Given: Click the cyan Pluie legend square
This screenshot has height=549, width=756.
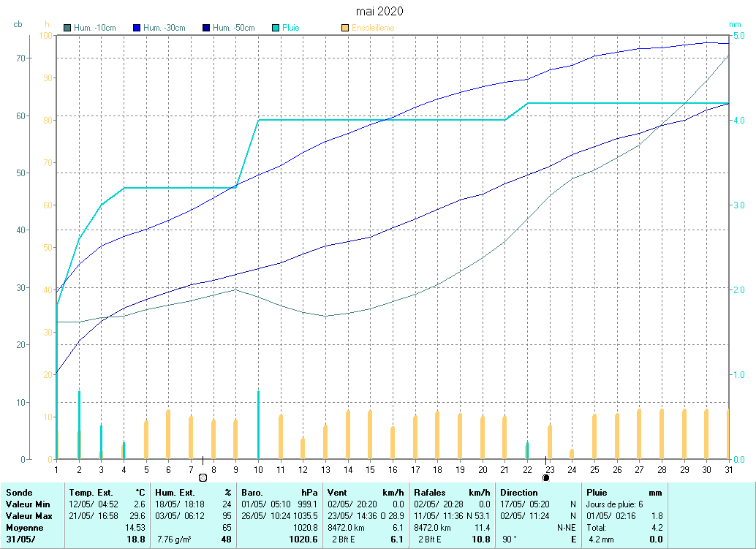Looking at the screenshot, I should tap(275, 28).
